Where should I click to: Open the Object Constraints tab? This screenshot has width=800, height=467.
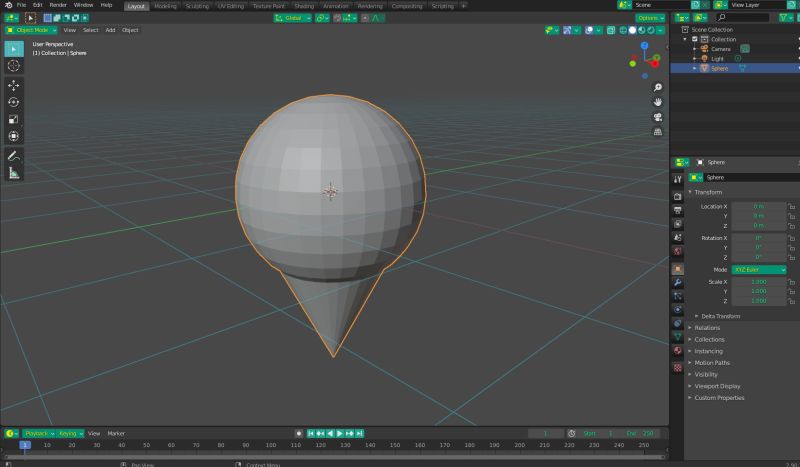[678, 323]
